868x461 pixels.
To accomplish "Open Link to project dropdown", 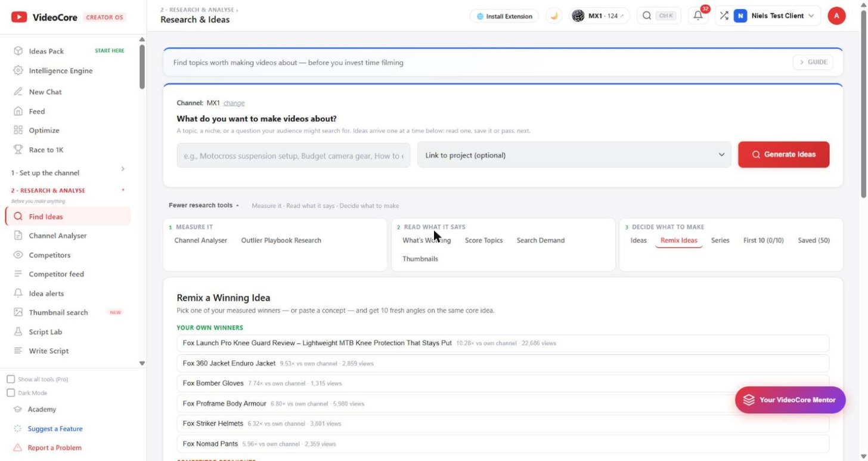I will pyautogui.click(x=574, y=155).
